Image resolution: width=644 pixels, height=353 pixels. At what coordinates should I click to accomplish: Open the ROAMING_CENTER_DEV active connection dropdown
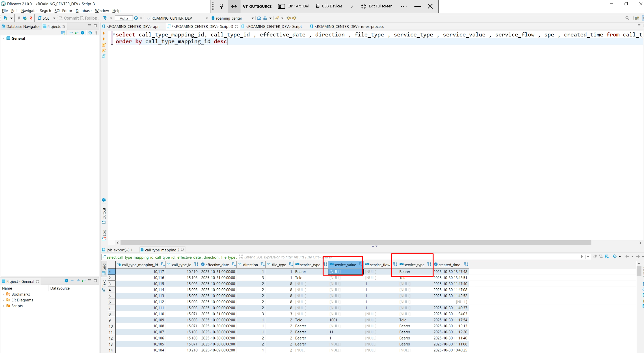click(x=206, y=18)
